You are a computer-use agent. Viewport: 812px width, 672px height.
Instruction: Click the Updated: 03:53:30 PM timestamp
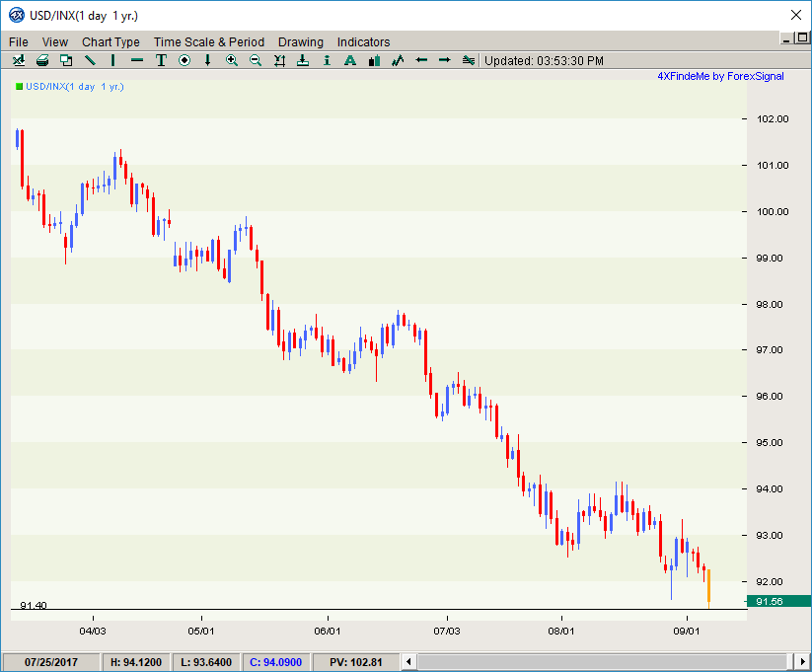[x=544, y=60]
